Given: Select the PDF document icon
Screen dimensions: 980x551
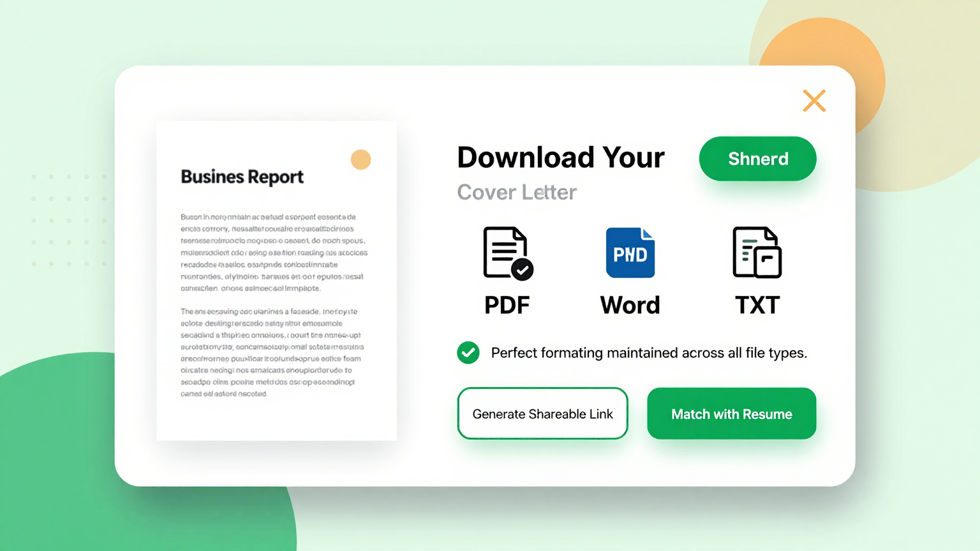Looking at the screenshot, I should coord(508,253).
